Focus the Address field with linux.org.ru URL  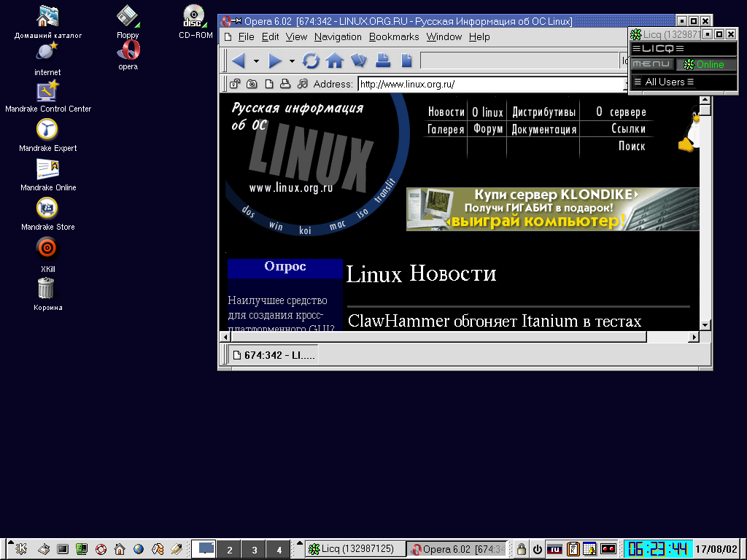tap(492, 85)
